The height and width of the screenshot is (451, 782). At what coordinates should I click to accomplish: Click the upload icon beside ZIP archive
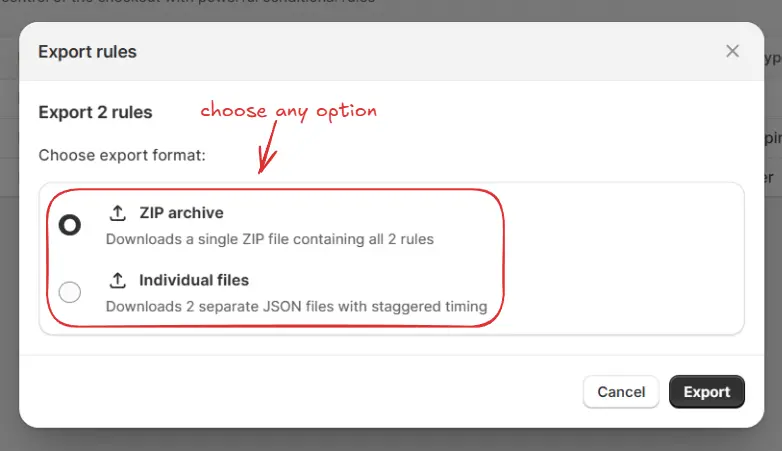tap(118, 213)
